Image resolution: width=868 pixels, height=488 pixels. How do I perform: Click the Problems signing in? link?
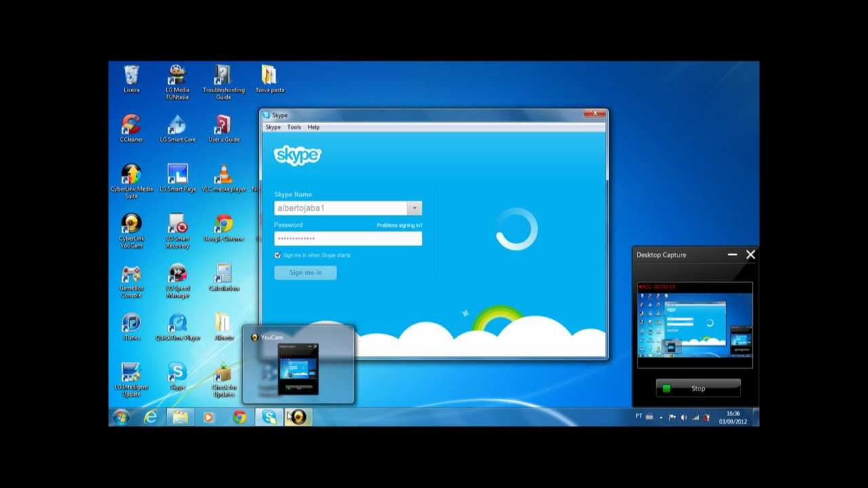(399, 225)
